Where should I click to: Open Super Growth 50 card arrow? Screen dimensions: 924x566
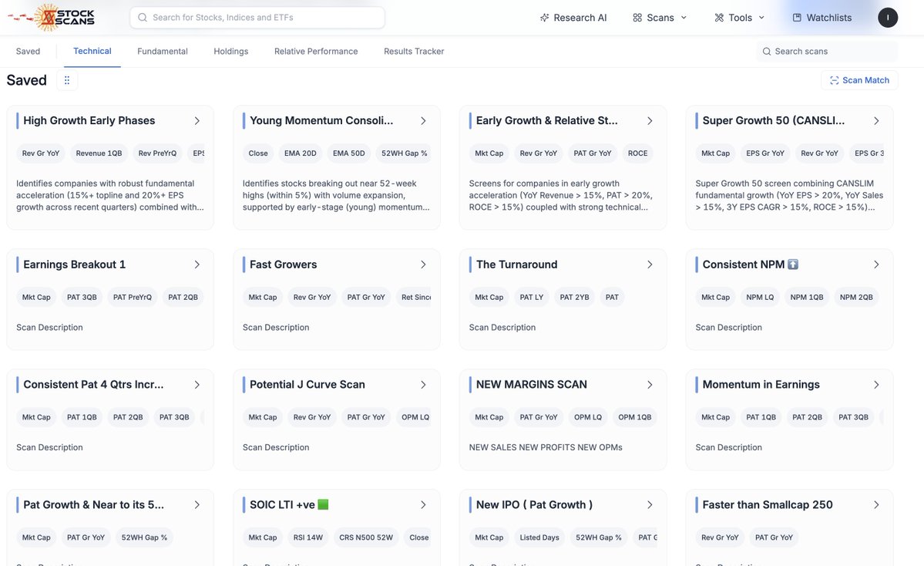(876, 121)
